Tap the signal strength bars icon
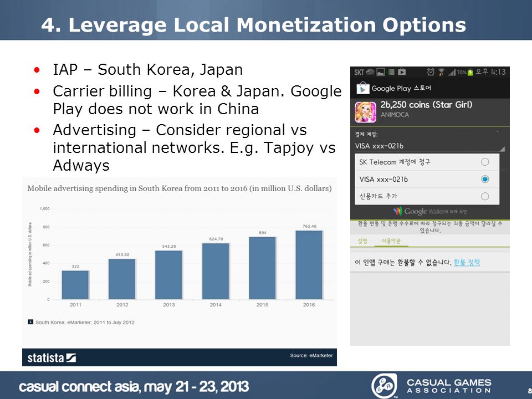Viewport: 532px width, 399px height. [x=452, y=72]
